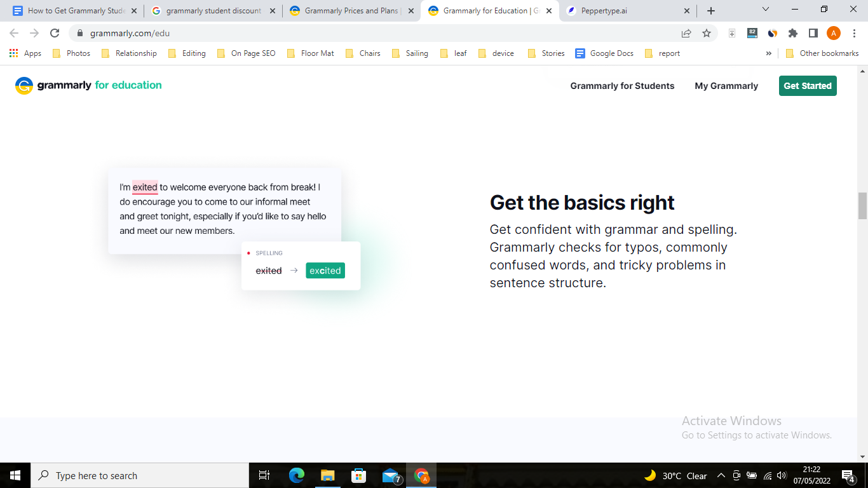Bookmark this tab with the star icon

tap(707, 33)
